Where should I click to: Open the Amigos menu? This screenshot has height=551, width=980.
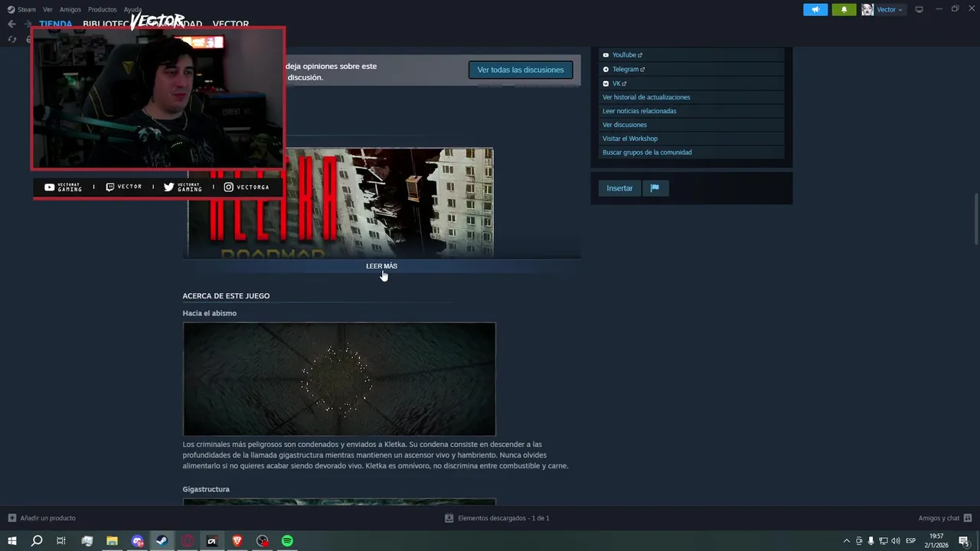coord(70,9)
